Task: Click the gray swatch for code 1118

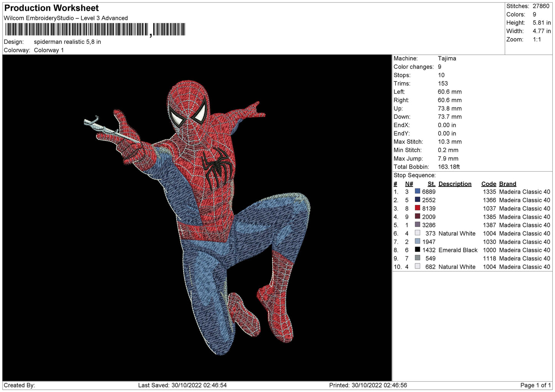Action: [417, 258]
